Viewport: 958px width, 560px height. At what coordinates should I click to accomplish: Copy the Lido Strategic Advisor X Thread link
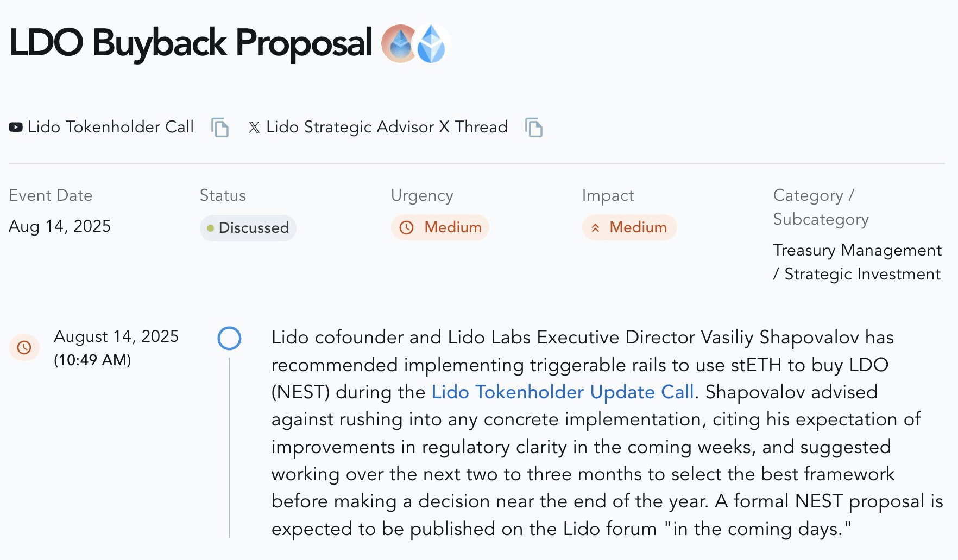click(534, 128)
